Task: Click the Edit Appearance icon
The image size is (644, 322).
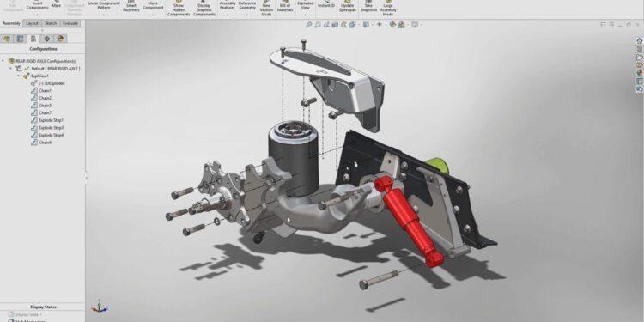Action: (392, 25)
